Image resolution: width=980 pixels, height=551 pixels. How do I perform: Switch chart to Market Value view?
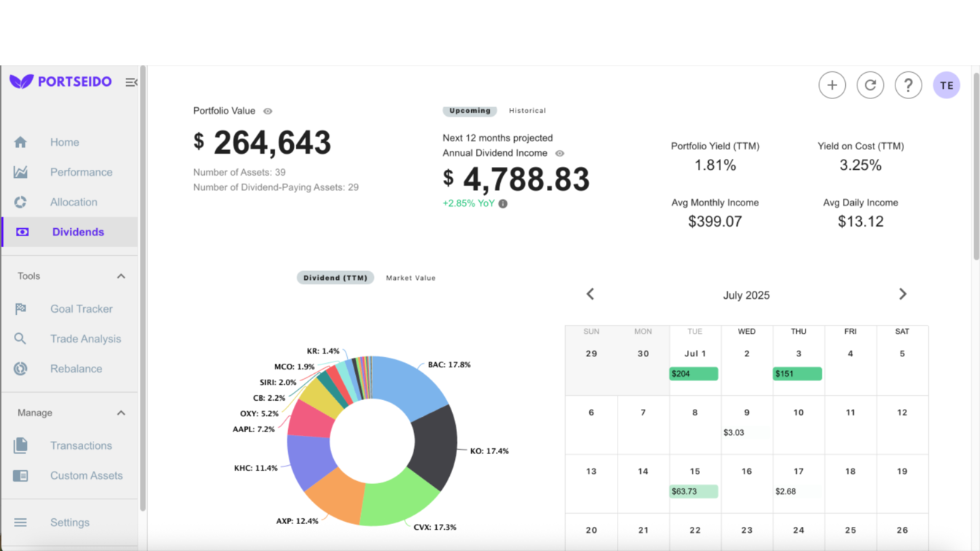pyautogui.click(x=411, y=278)
